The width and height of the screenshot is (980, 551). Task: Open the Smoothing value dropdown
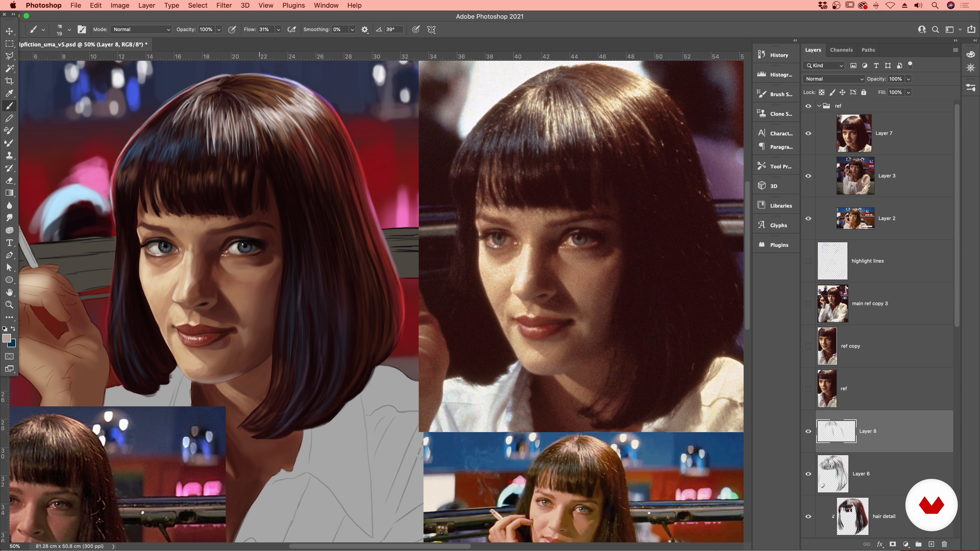(x=352, y=29)
